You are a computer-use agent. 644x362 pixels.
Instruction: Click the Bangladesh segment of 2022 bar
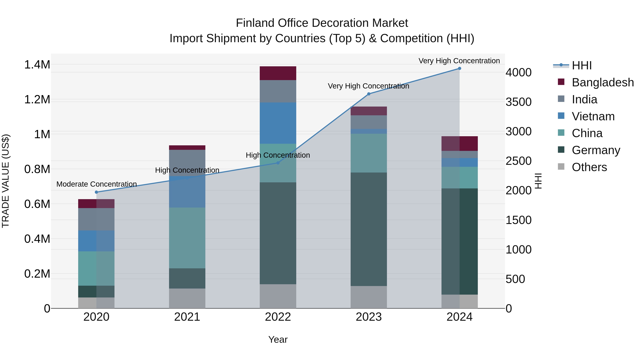click(x=278, y=73)
